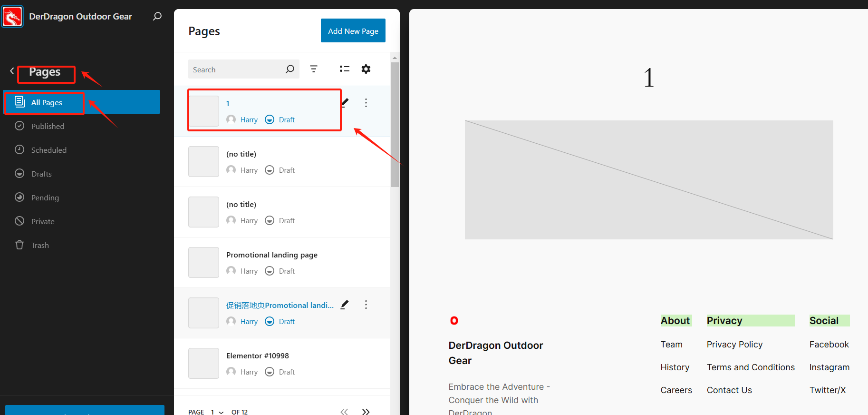This screenshot has width=868, height=415.
Task: Open the filter options icon
Action: pos(314,69)
